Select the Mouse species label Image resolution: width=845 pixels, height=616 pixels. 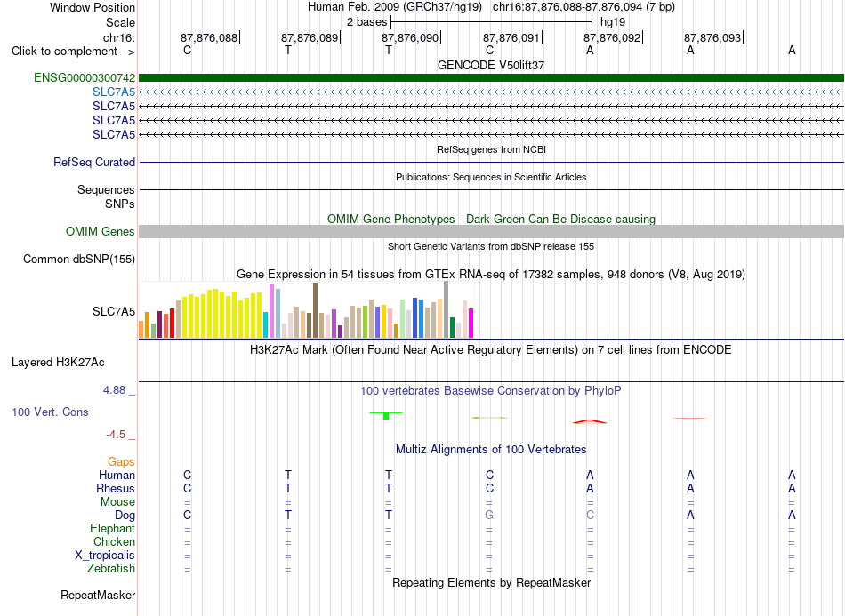pos(118,502)
